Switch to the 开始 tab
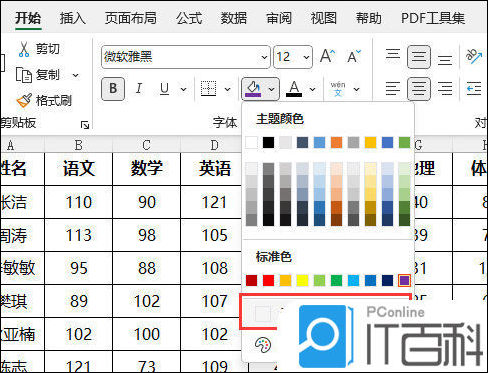Screen dimensions: 488x373 tap(28, 18)
